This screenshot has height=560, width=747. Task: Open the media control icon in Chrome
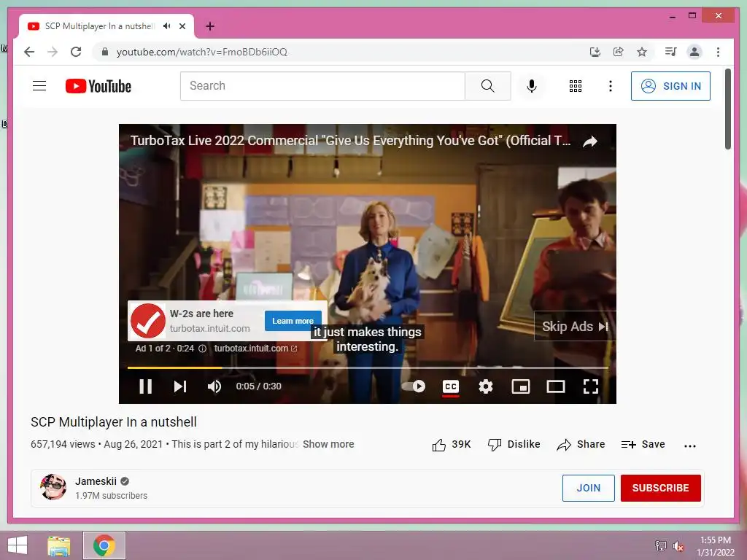pyautogui.click(x=671, y=52)
